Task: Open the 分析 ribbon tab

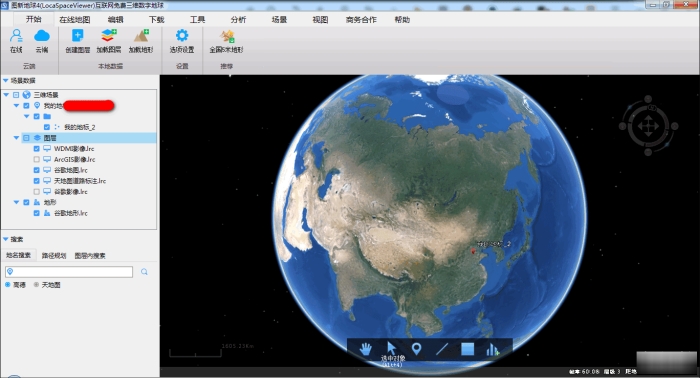Action: pyautogui.click(x=238, y=20)
